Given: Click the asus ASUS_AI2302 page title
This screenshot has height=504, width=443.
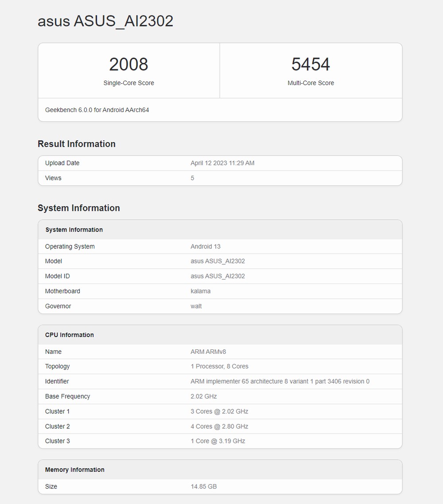Looking at the screenshot, I should click(105, 21).
